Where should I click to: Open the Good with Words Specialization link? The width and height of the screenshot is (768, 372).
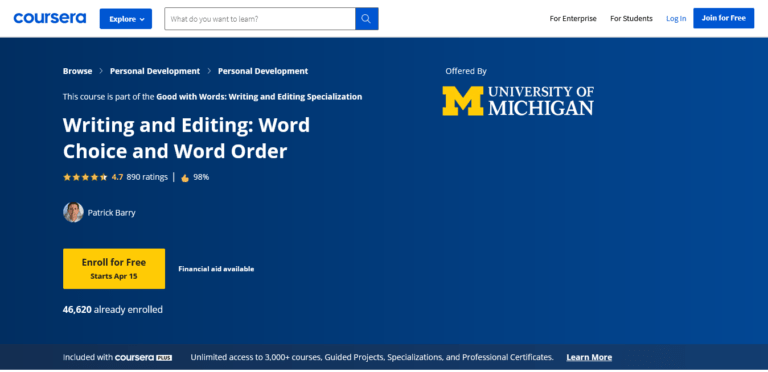[259, 97]
